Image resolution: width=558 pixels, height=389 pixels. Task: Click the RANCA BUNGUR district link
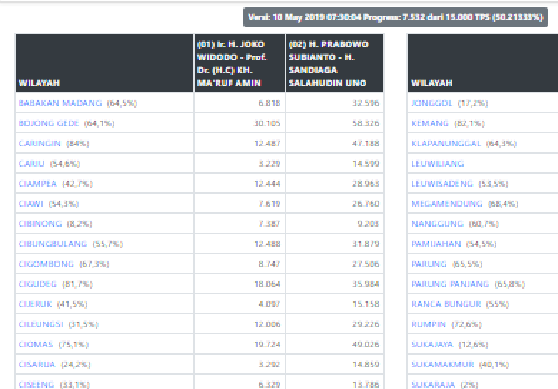[446, 304]
